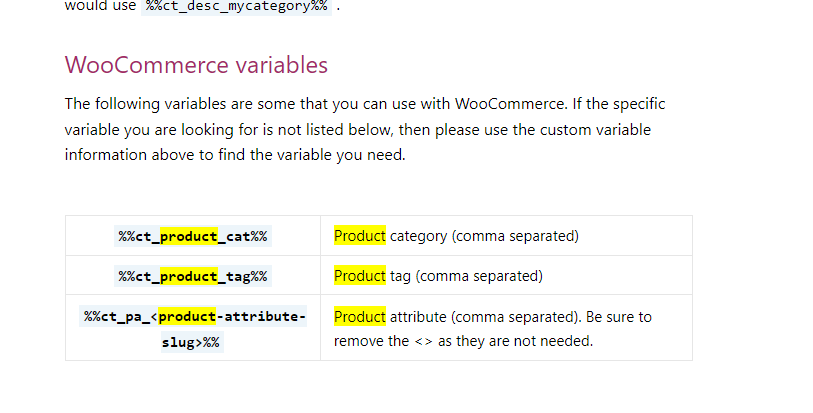Click highlighted Product in attribute description
The width and height of the screenshot is (813, 413).
tap(360, 317)
